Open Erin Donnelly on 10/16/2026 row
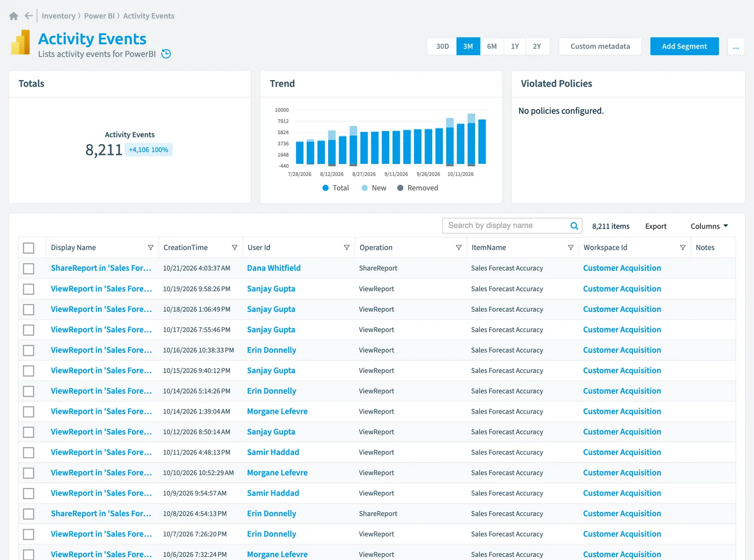 (x=271, y=350)
